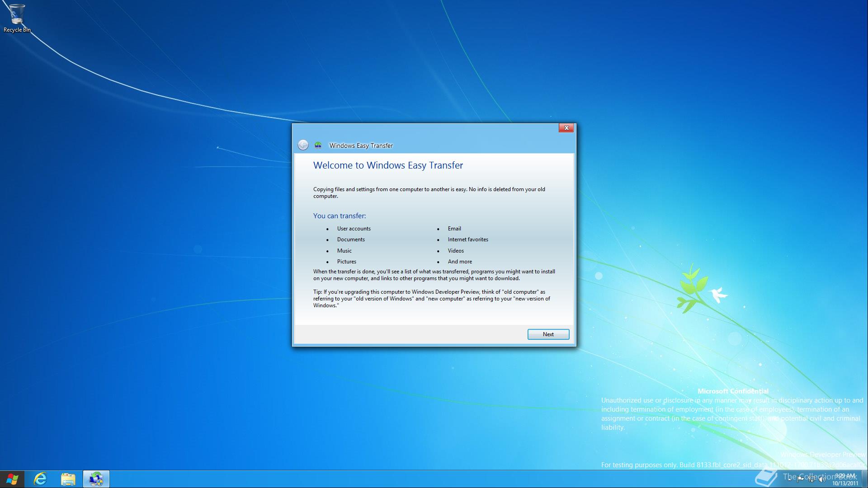Open the network status tray icon

[x=811, y=479]
